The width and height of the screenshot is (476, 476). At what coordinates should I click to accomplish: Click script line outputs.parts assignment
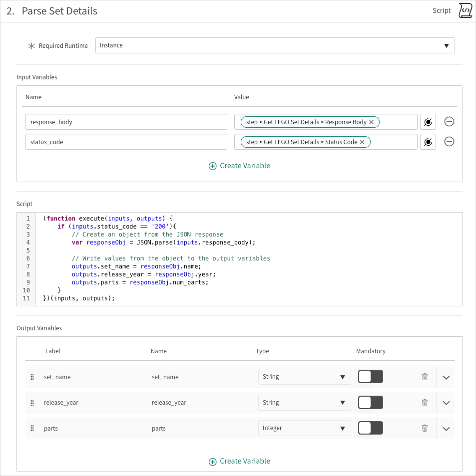click(140, 282)
